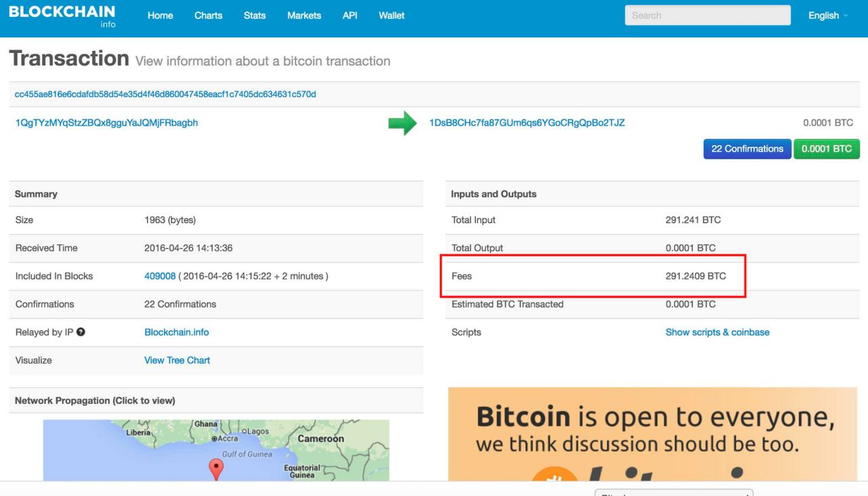The image size is (868, 496).
Task: Go to the Stats page
Action: pyautogui.click(x=254, y=16)
